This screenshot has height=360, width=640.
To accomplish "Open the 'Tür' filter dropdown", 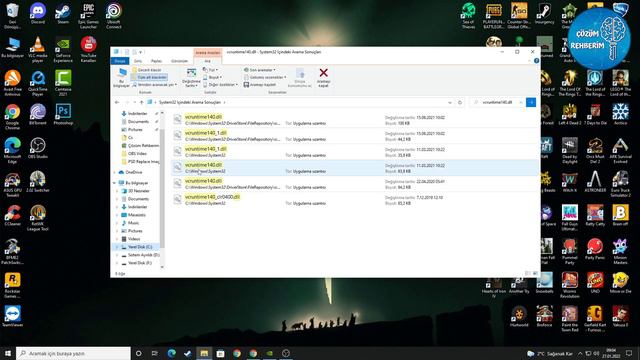I will point(210,70).
